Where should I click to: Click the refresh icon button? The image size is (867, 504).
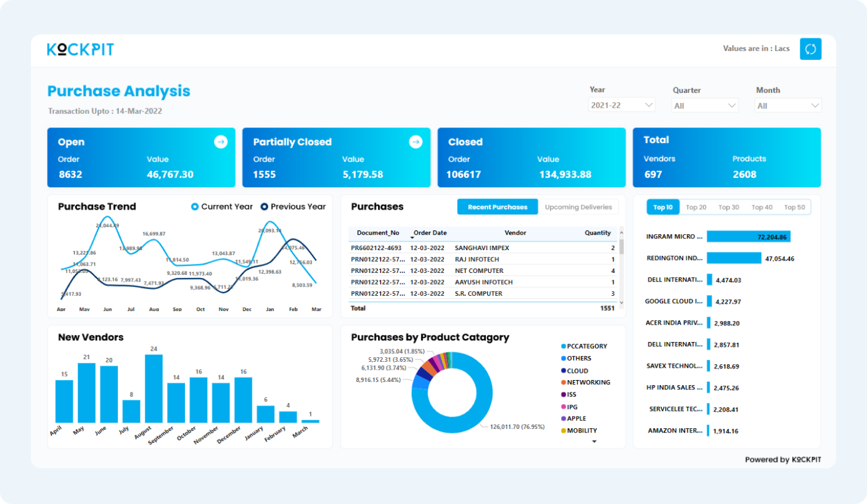pyautogui.click(x=810, y=49)
